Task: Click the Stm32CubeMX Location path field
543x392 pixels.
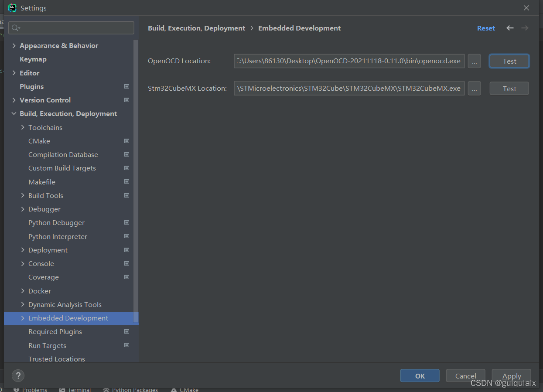Action: tap(349, 89)
